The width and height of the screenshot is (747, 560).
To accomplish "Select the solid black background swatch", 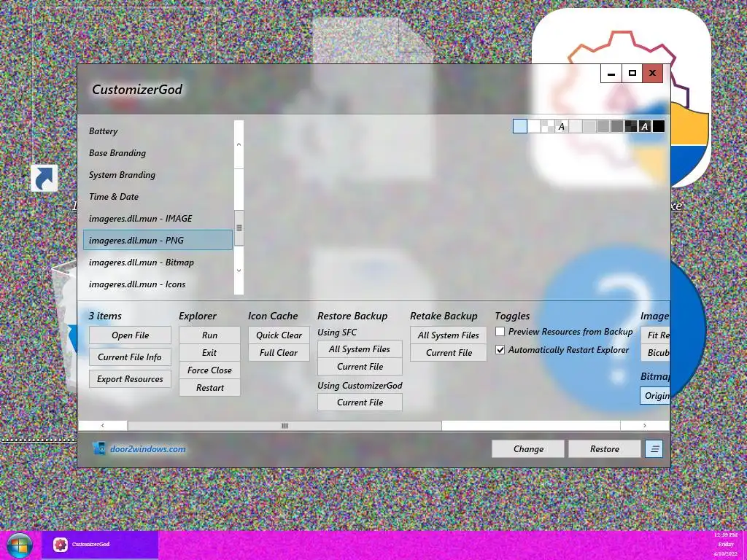I will pyautogui.click(x=659, y=126).
